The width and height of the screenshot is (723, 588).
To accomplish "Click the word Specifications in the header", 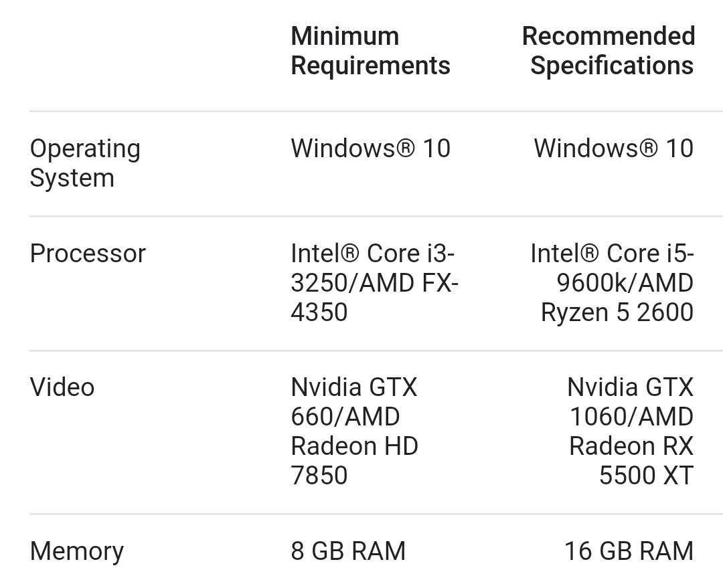I will (612, 66).
